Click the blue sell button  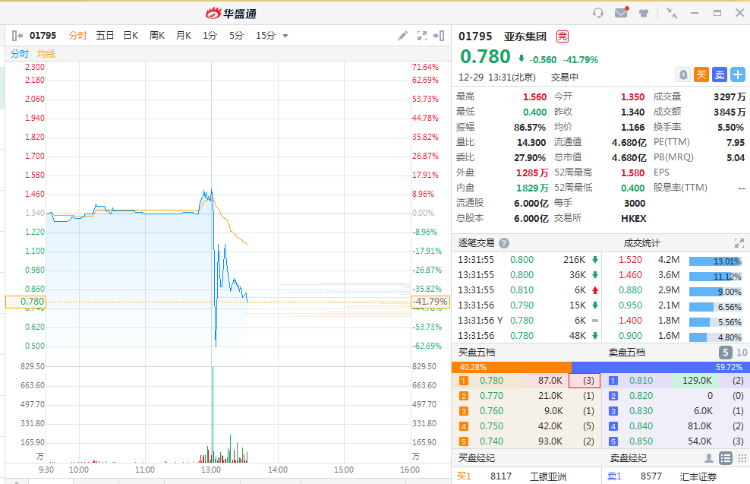click(719, 75)
